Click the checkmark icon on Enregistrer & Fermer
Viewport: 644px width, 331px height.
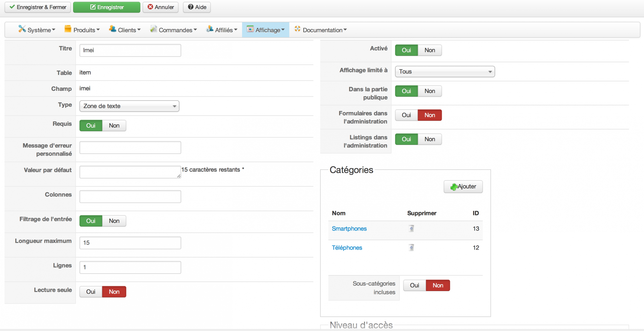click(12, 7)
